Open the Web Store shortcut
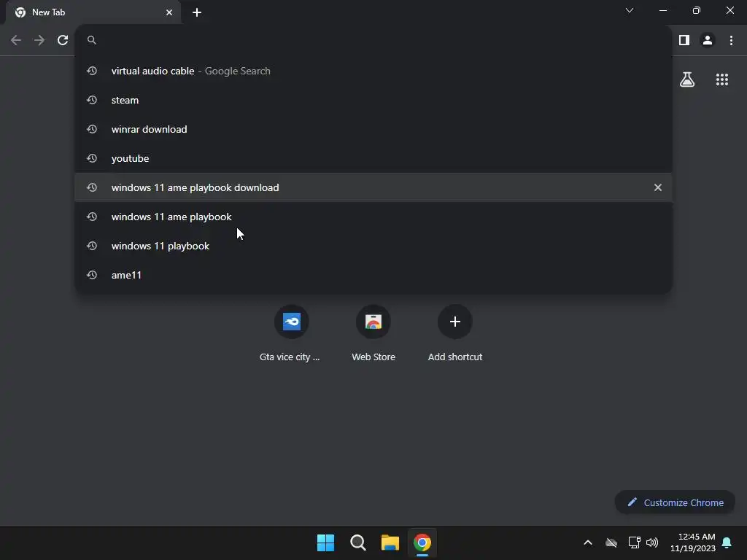Viewport: 747px width, 560px height. (x=373, y=333)
